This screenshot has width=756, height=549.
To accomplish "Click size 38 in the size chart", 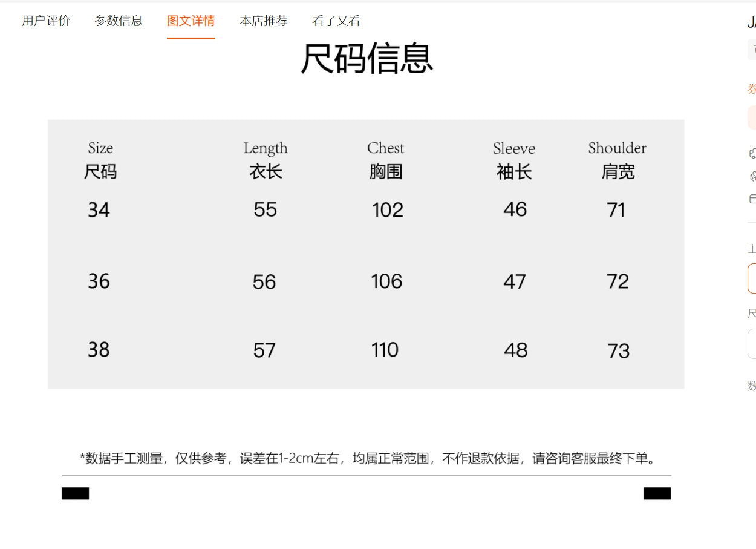I will pyautogui.click(x=99, y=350).
